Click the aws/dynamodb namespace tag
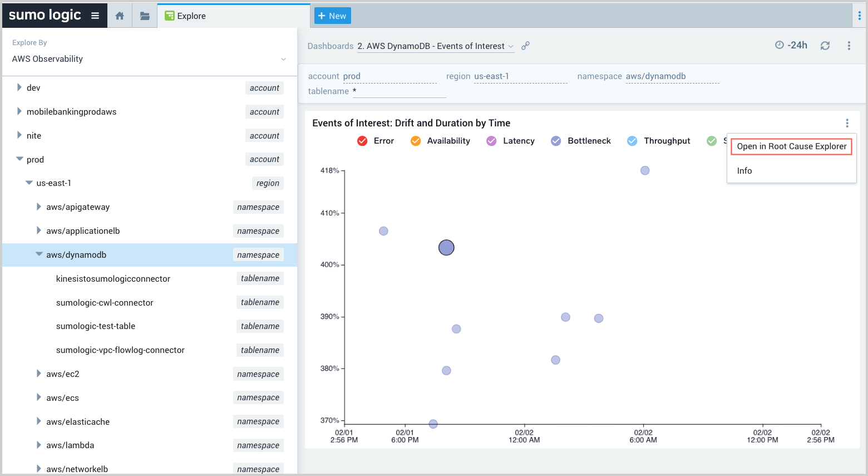 click(x=258, y=254)
